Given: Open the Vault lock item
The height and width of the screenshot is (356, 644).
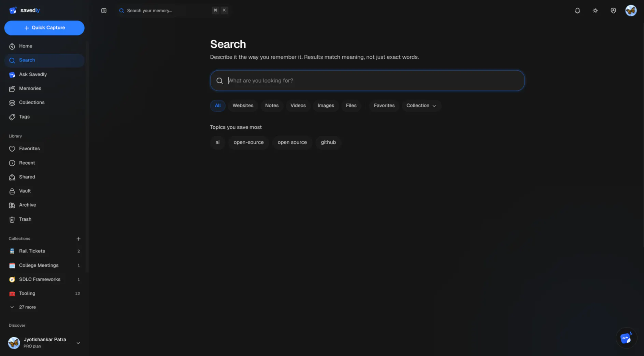Looking at the screenshot, I should (x=44, y=191).
